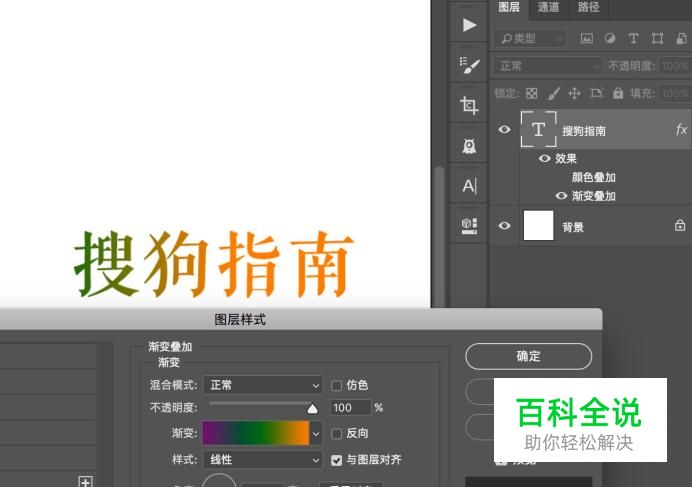This screenshot has height=487, width=692.
Task: Hide the 渐变叠加 effect
Action: pyautogui.click(x=561, y=195)
